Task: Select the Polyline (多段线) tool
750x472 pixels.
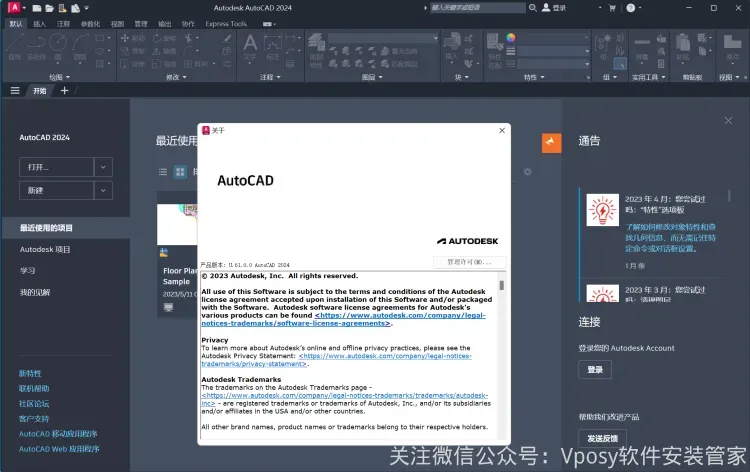Action: [36, 47]
